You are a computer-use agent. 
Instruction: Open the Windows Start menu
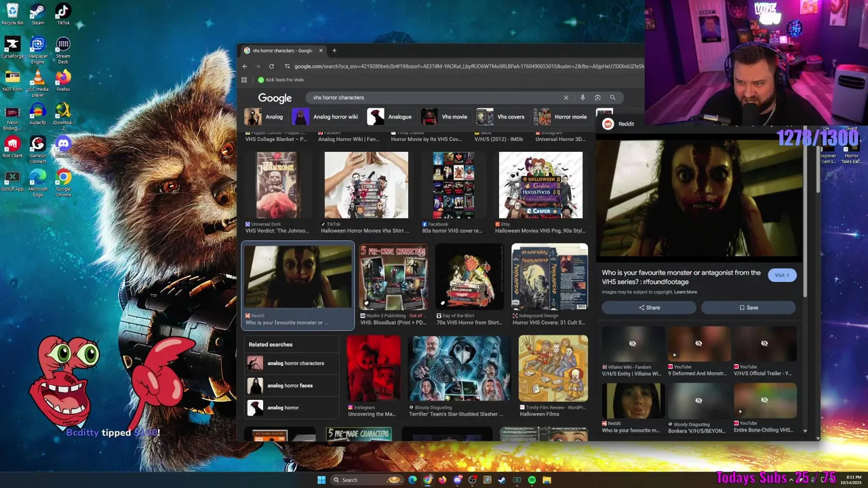[321, 480]
